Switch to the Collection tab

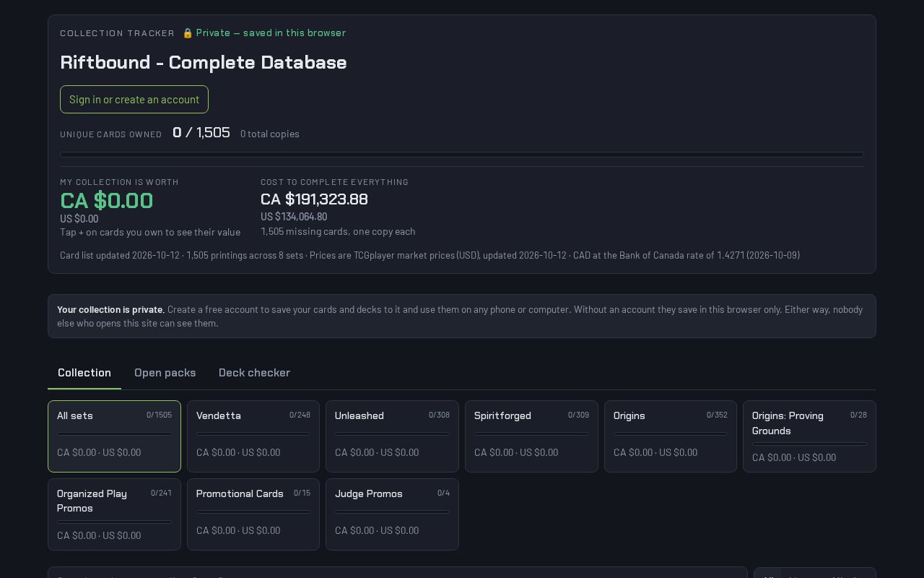tap(84, 373)
